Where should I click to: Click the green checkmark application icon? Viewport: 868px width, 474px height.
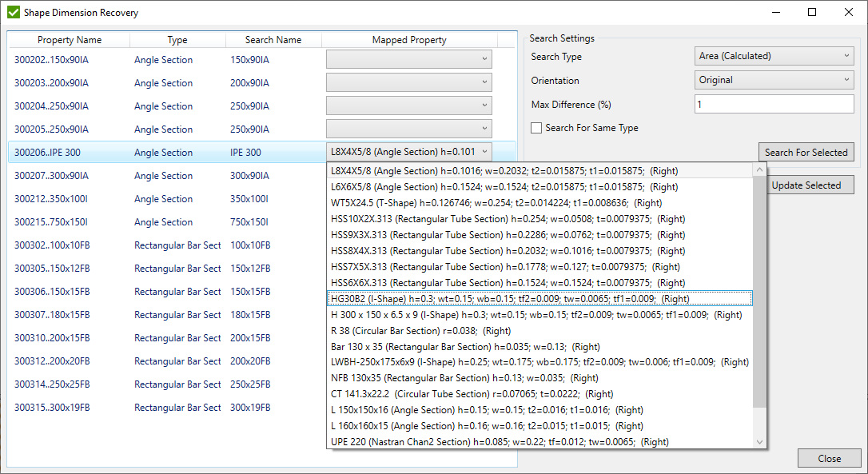tap(12, 12)
